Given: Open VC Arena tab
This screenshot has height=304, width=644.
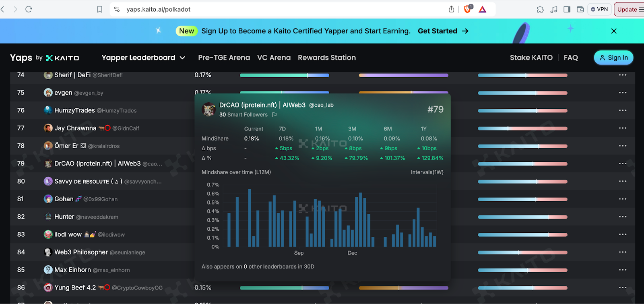Looking at the screenshot, I should point(274,58).
